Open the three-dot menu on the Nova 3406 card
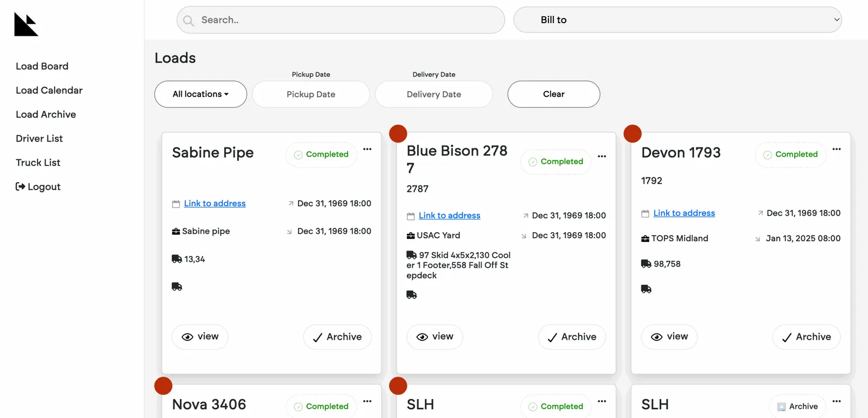Screen dimensions: 868x418 click(367, 401)
